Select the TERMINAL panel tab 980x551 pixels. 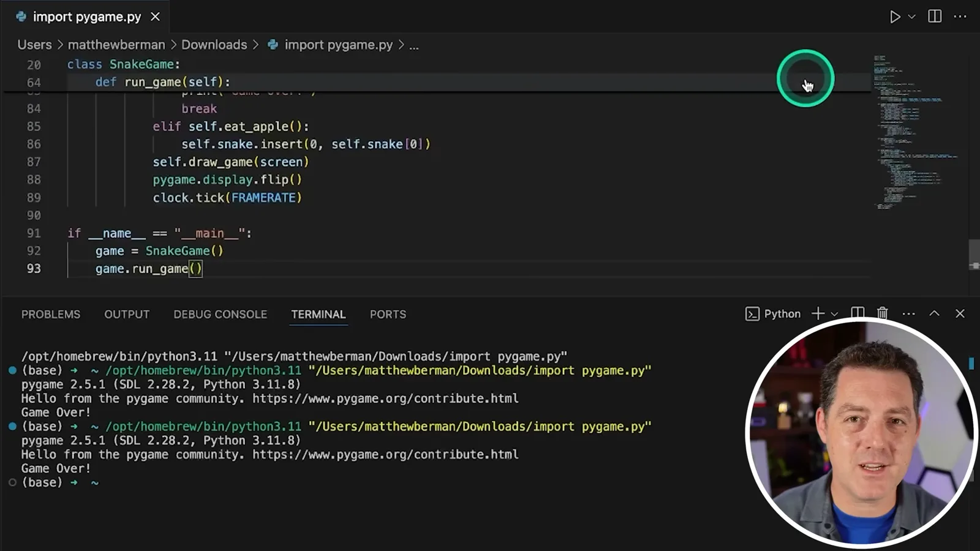[x=318, y=314]
